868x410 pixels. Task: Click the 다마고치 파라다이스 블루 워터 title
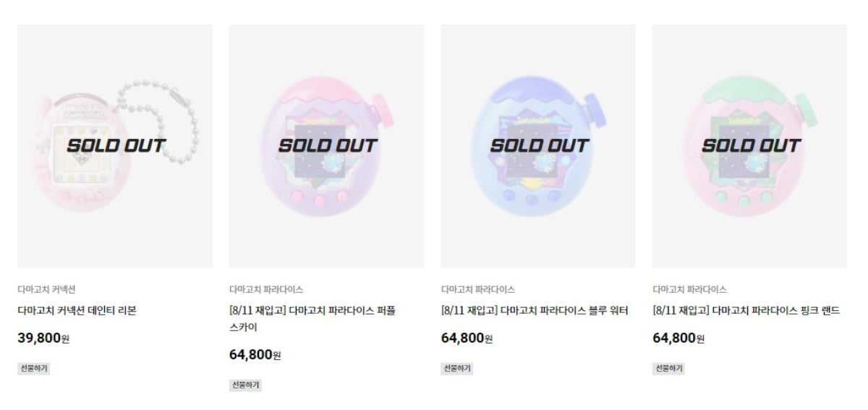(535, 311)
